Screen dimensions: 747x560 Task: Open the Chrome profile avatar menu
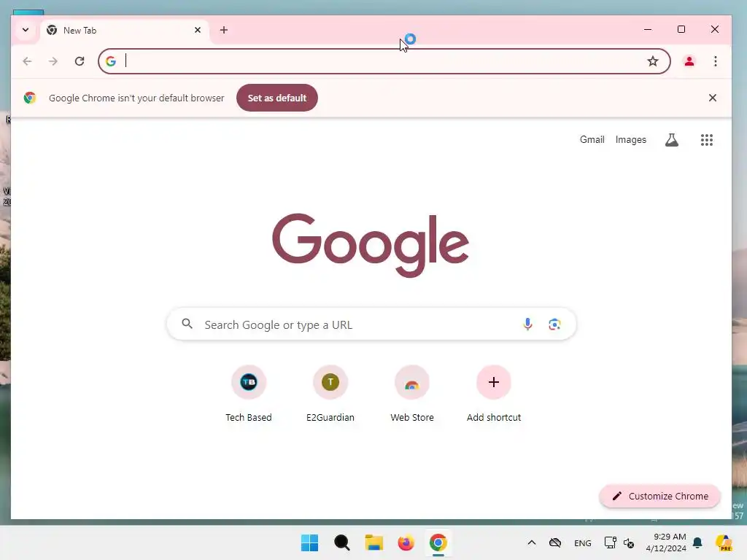pos(689,61)
